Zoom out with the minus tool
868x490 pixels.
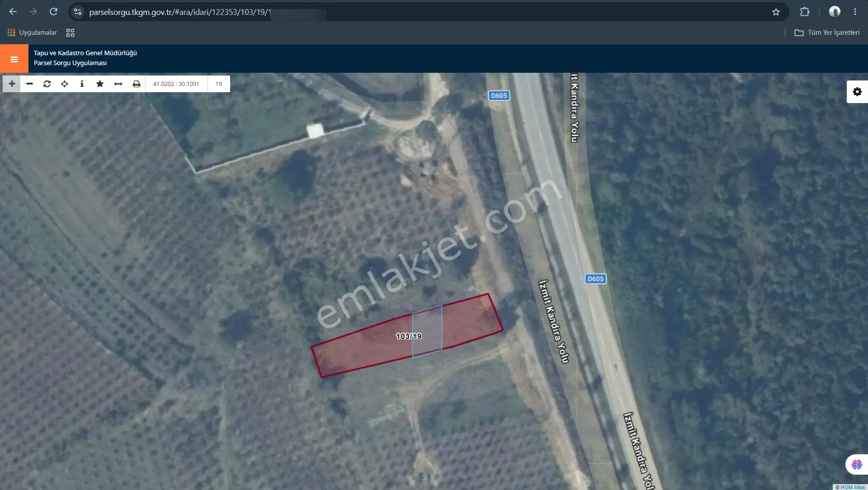coord(29,84)
